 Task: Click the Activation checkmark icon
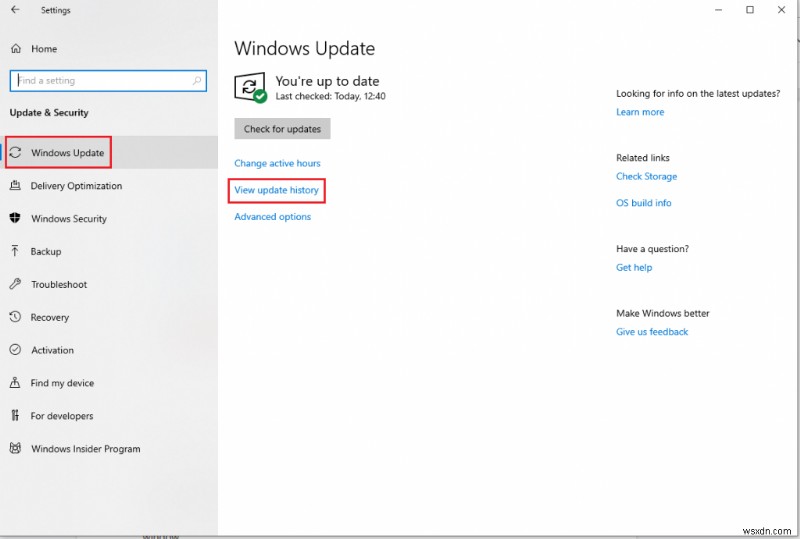[15, 350]
